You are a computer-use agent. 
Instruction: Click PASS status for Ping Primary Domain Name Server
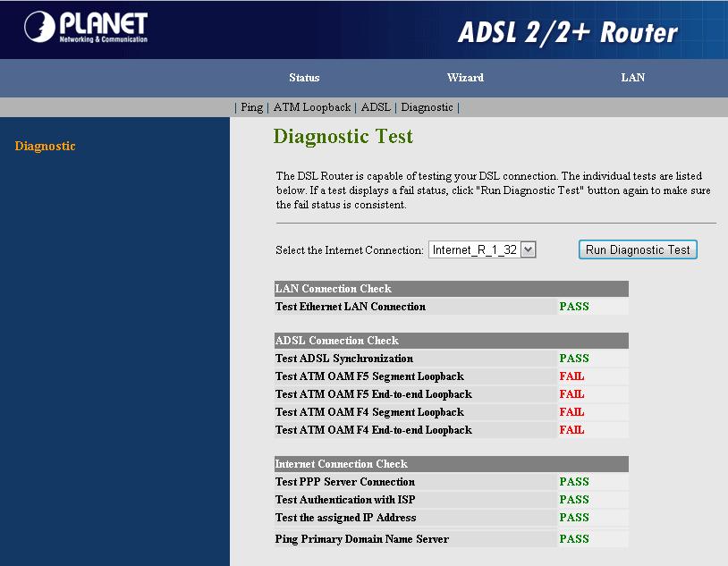point(574,539)
